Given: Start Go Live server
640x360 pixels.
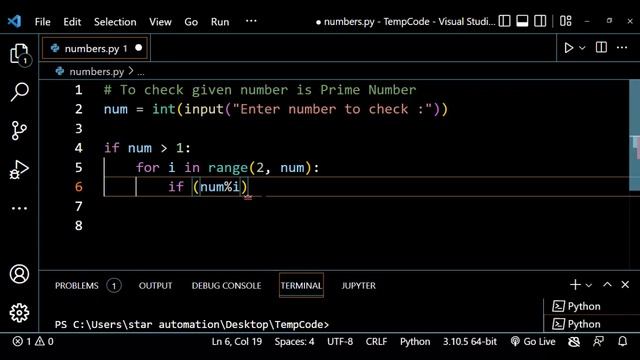Looking at the screenshot, I should [533, 341].
